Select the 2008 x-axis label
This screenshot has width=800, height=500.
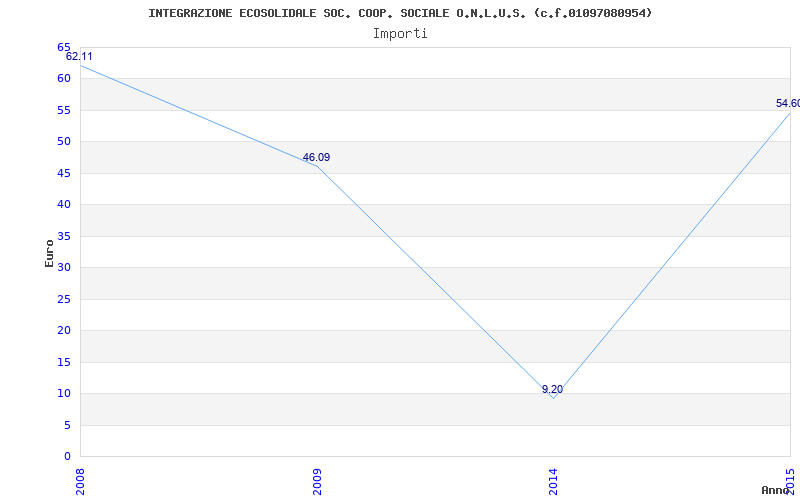[x=80, y=482]
